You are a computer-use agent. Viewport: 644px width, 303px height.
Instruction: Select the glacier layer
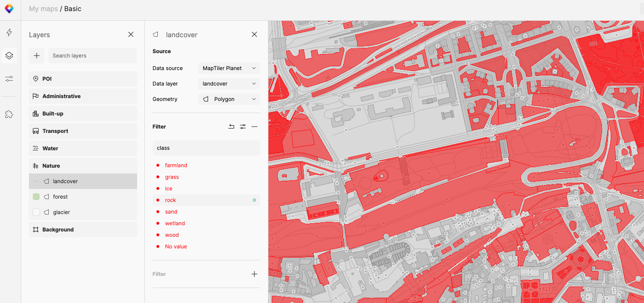62,212
